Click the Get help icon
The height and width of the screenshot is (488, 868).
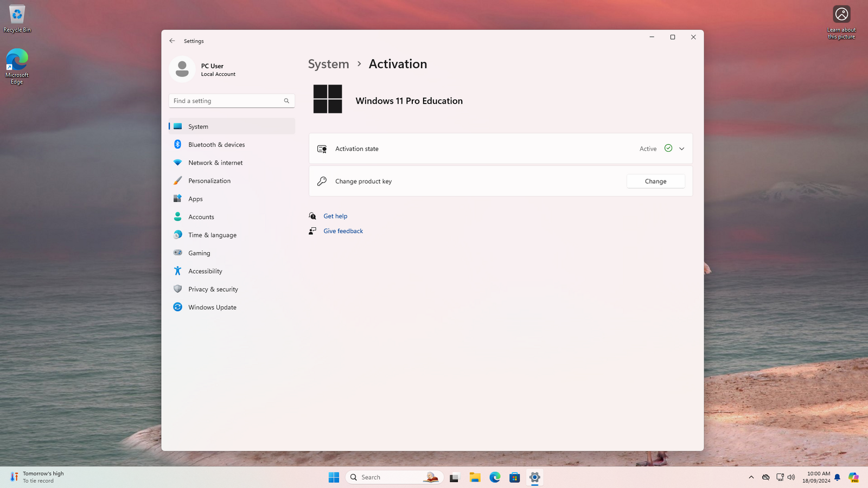tap(312, 216)
